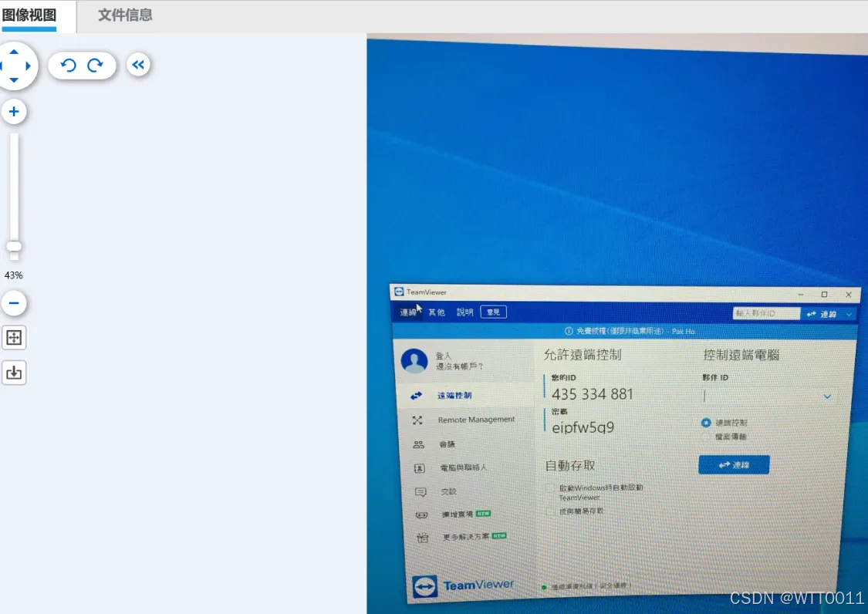Click the 還沒有帳戶? link
Image resolution: width=868 pixels, height=614 pixels.
coord(459,366)
